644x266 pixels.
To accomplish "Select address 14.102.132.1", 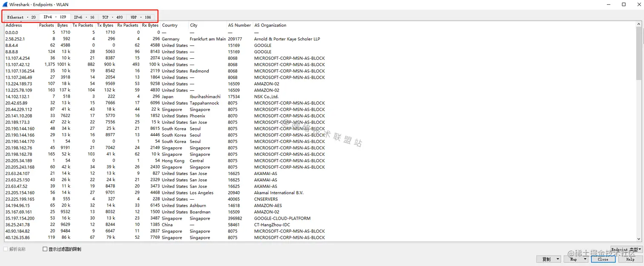I will 17,97.
